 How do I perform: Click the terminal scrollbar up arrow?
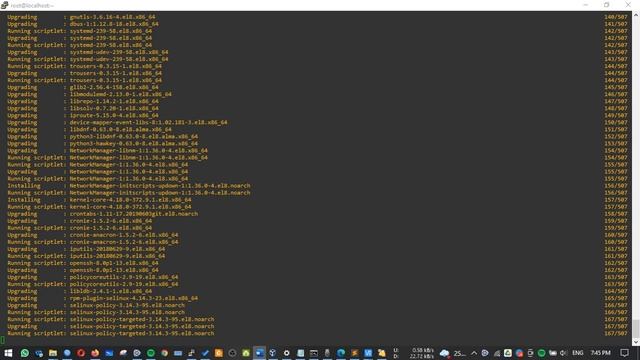pos(636,15)
